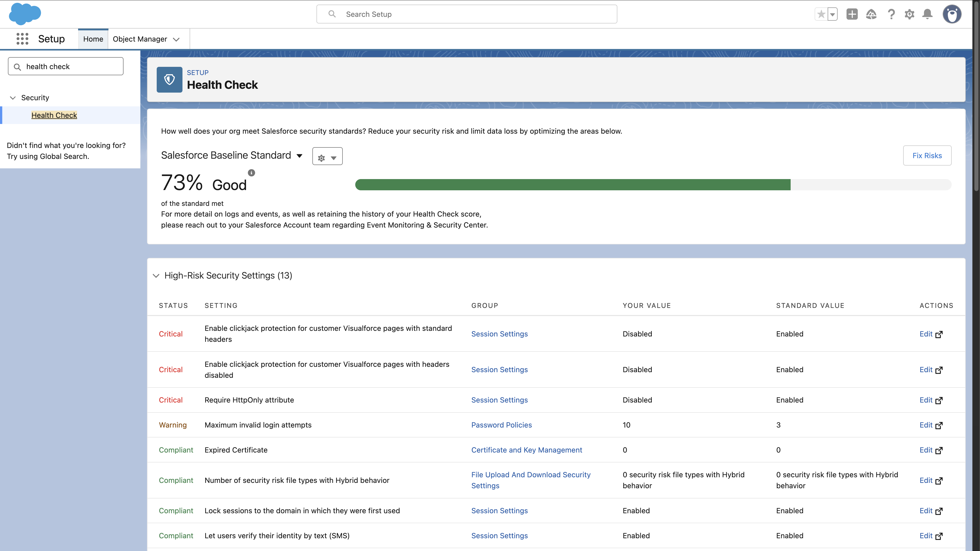This screenshot has height=551, width=980.
Task: Open the setup gear menu in header
Action: pyautogui.click(x=909, y=15)
